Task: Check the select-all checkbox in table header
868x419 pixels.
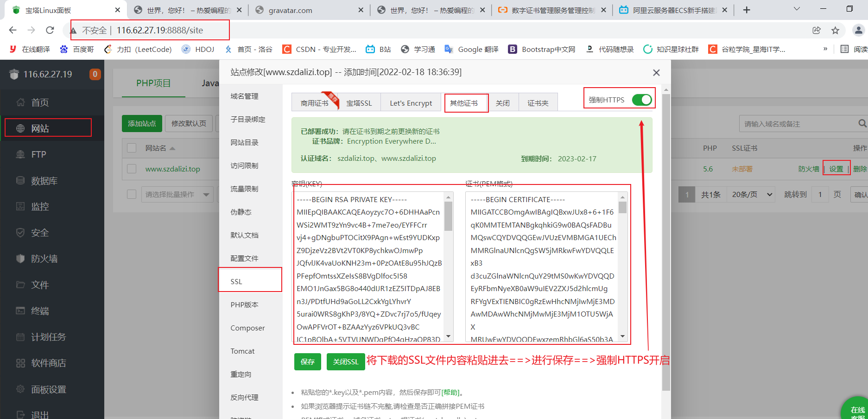Action: pos(132,148)
